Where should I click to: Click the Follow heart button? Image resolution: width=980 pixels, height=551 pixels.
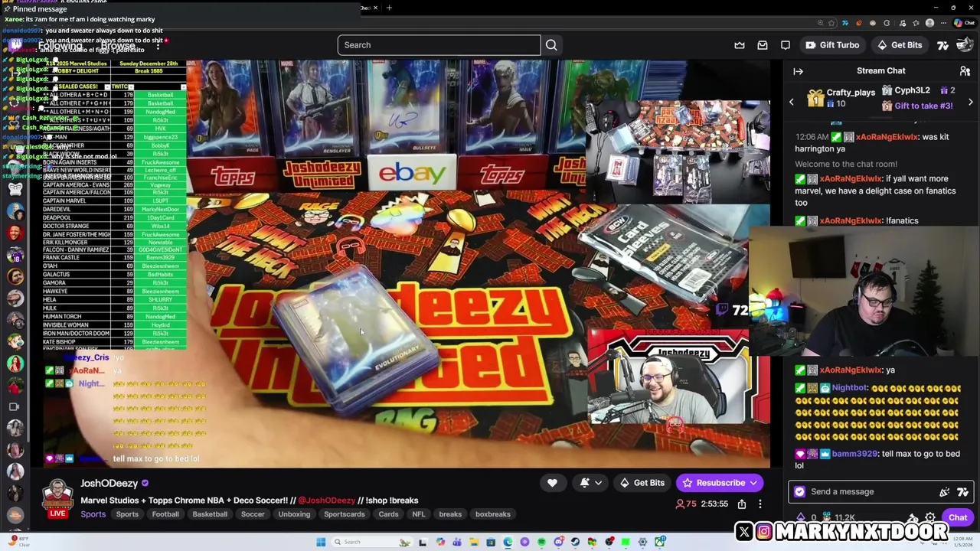(x=552, y=483)
